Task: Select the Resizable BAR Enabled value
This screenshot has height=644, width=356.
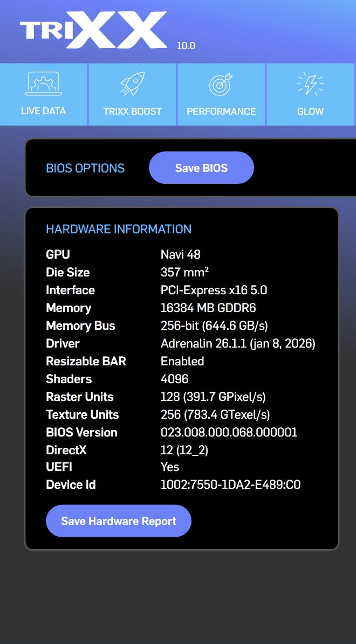Action: click(182, 361)
